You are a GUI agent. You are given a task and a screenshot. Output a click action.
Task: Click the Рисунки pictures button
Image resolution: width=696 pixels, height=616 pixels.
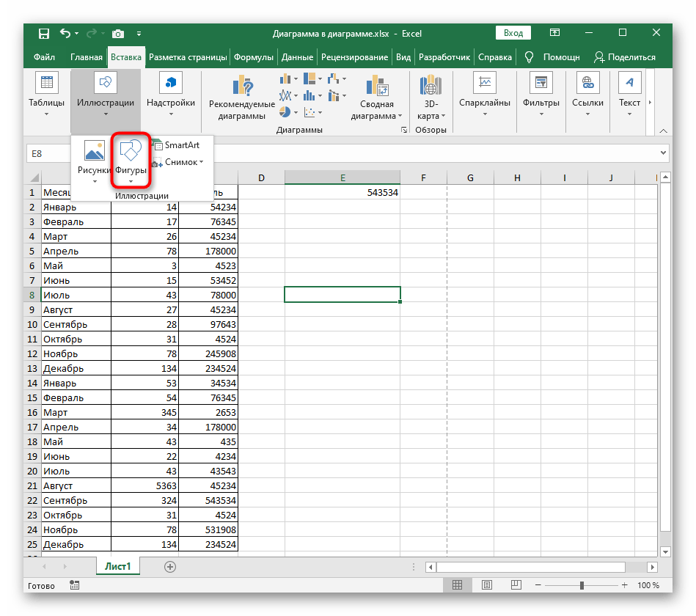tap(94, 162)
